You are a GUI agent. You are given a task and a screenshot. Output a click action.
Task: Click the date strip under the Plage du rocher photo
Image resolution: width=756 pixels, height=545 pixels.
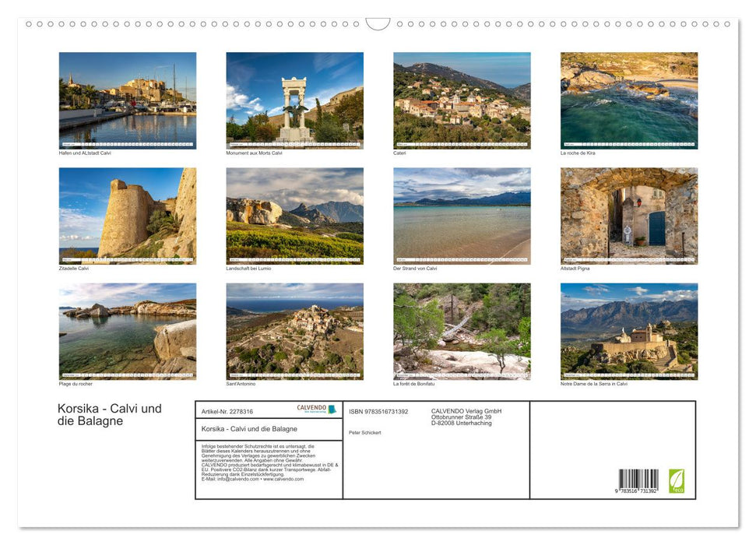pos(128,374)
